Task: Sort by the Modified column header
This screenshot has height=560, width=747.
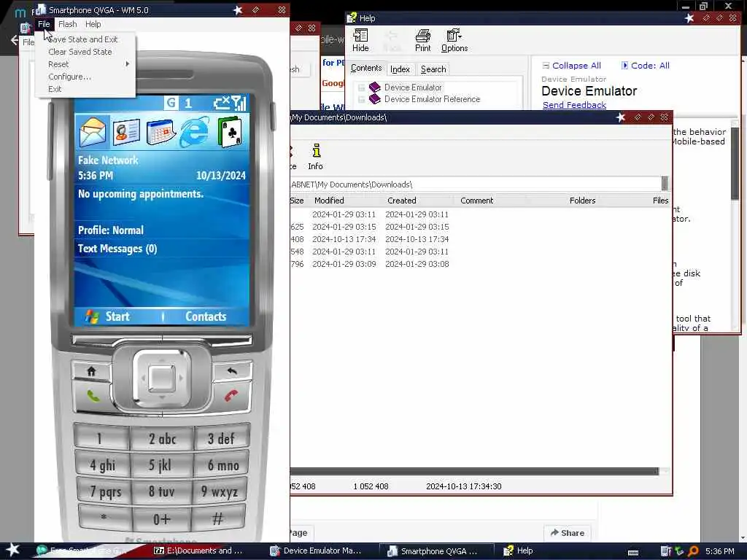Action: (329, 201)
